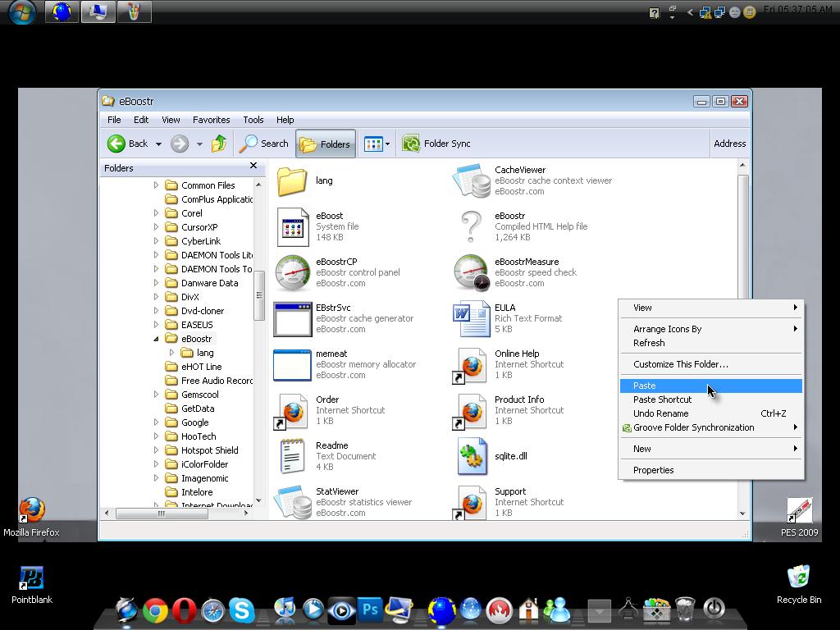The width and height of the screenshot is (840, 630).
Task: Select the lang folder icon in file list
Action: click(292, 181)
